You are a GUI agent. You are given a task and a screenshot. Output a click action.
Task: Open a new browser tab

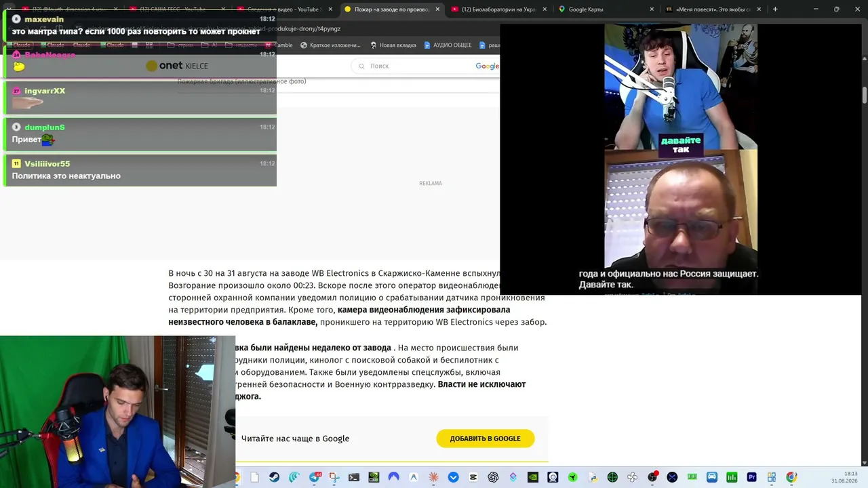click(775, 9)
